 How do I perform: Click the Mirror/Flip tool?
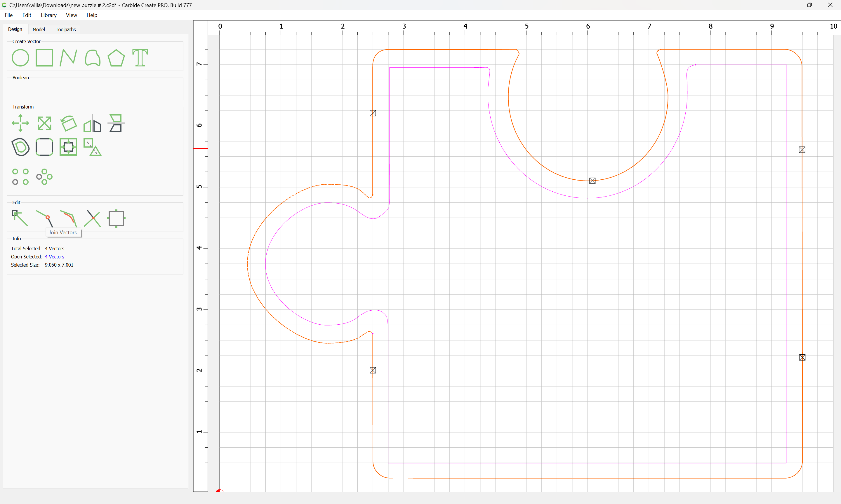point(92,123)
